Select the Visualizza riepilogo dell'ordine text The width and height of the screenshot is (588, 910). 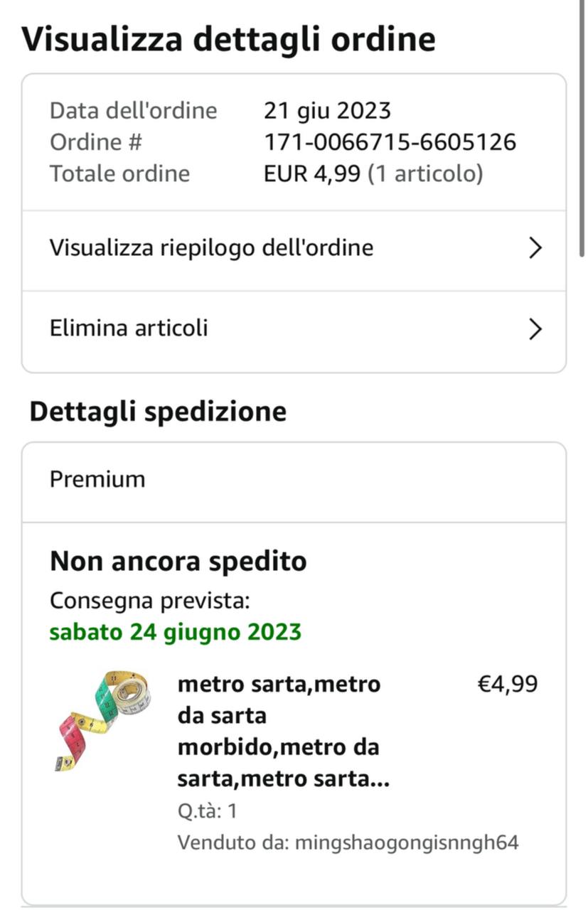coord(211,248)
